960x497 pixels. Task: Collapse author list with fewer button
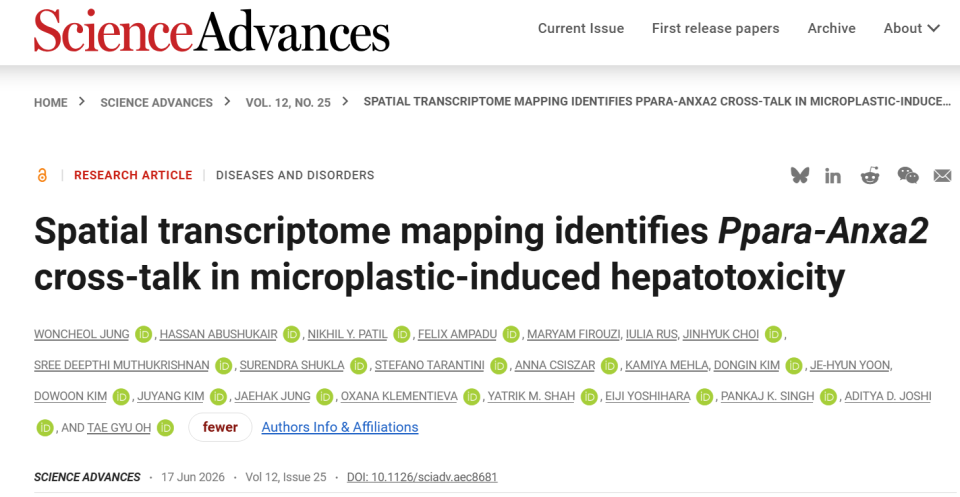220,427
